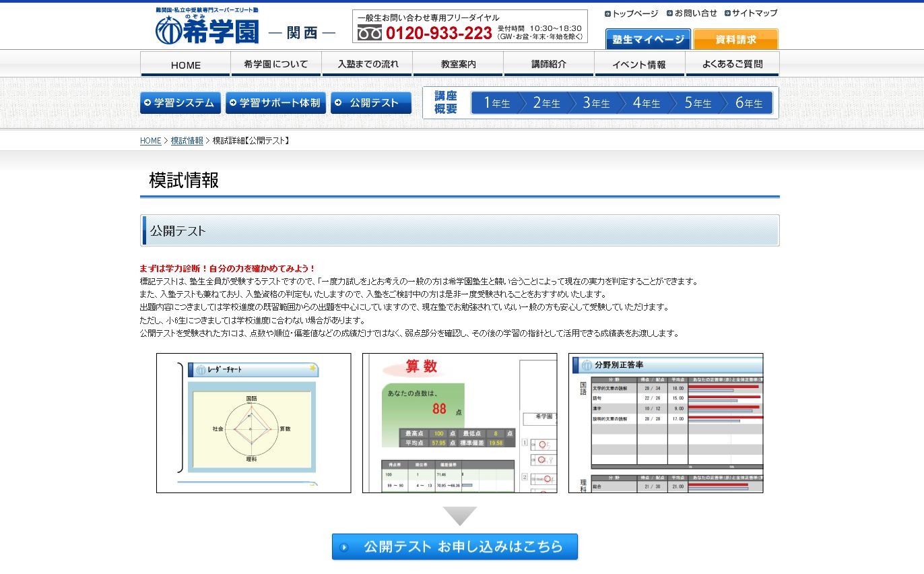Open the イベント情報 section
The image size is (924, 574).
click(640, 63)
